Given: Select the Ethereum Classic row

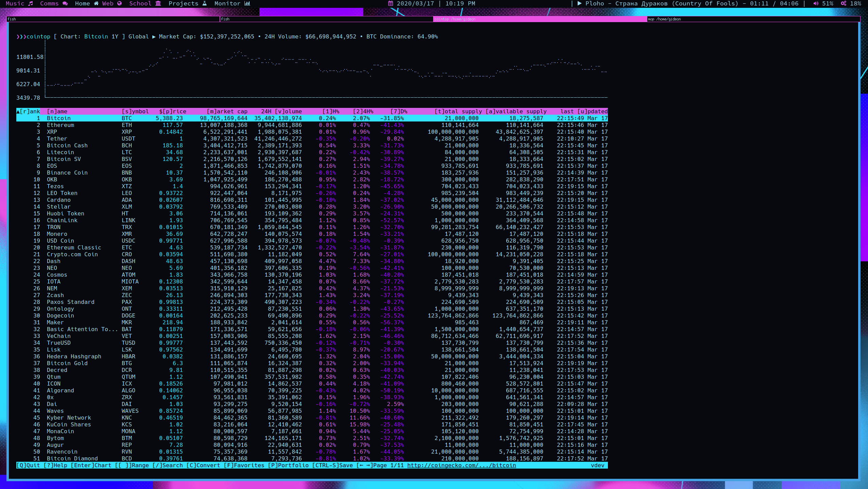Looking at the screenshot, I should pyautogui.click(x=312, y=247).
